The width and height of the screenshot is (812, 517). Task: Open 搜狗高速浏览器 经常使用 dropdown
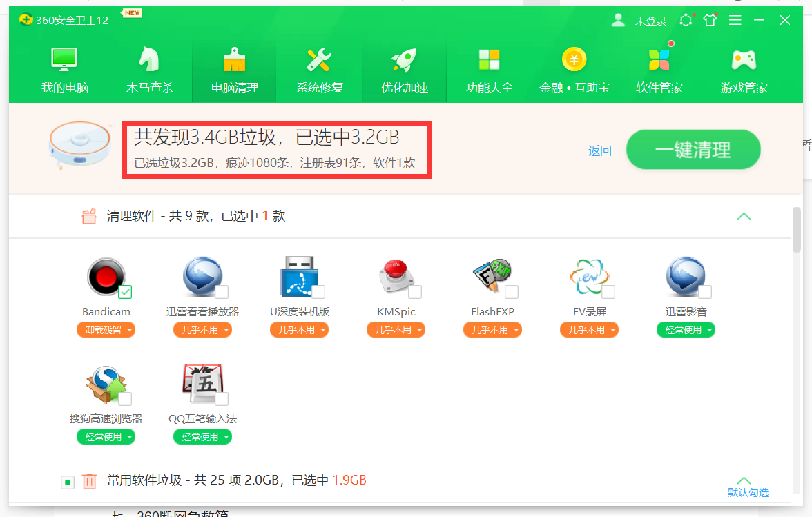pyautogui.click(x=106, y=437)
